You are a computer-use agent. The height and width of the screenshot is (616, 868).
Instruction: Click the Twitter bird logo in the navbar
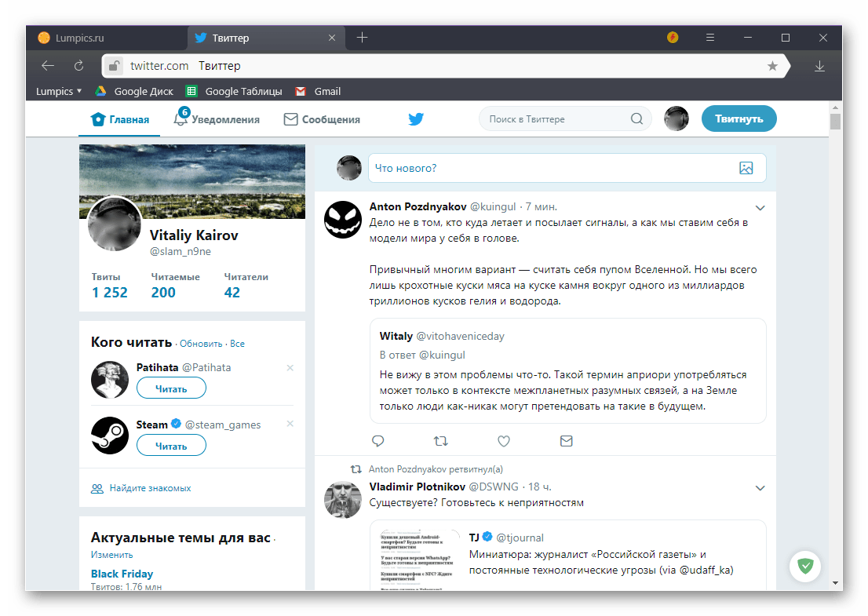pos(416,118)
